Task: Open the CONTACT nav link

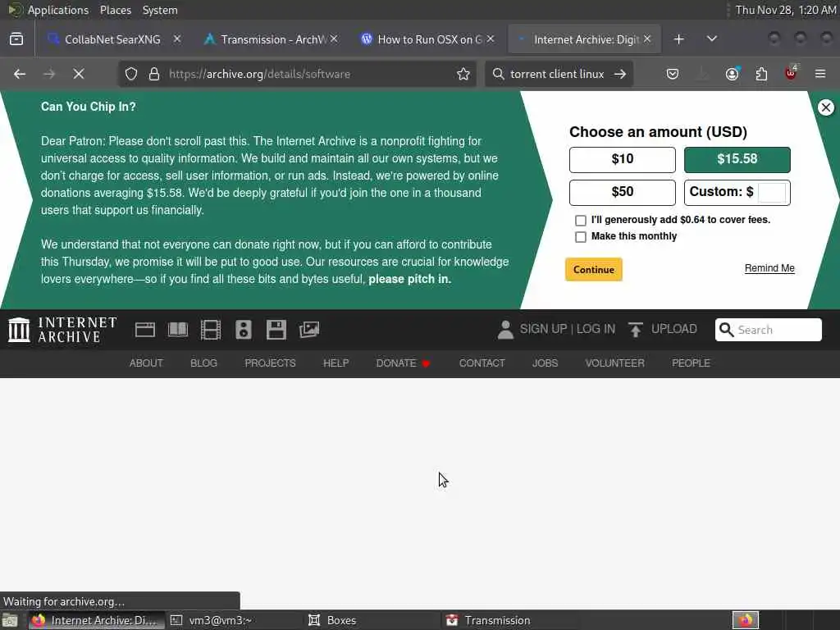Action: [x=482, y=363]
